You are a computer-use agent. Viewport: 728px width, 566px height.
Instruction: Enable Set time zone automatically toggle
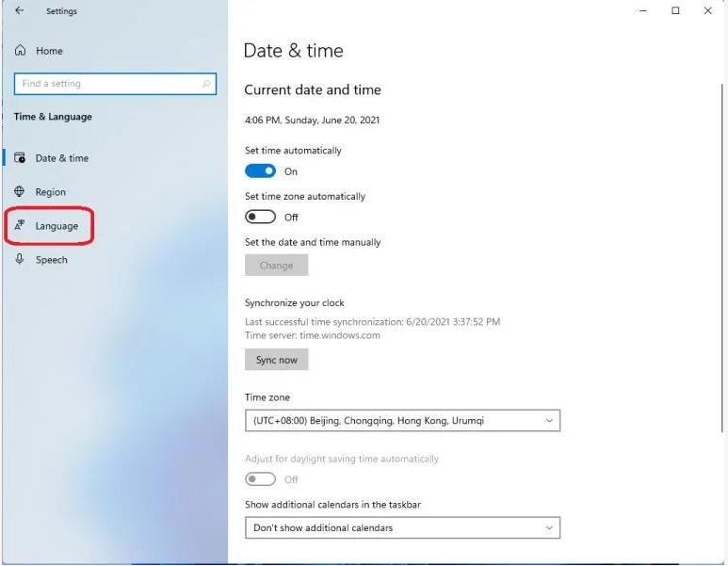click(260, 217)
